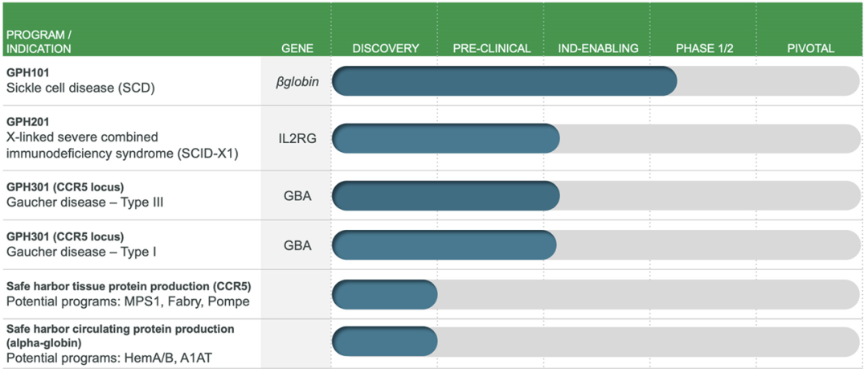The width and height of the screenshot is (868, 373).
Task: Click the GPH101 sickle cell disease progress bar
Action: pyautogui.click(x=596, y=81)
